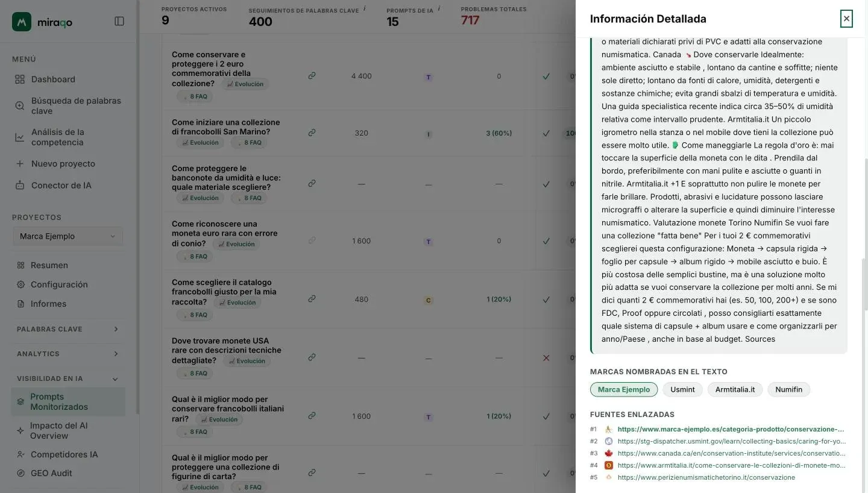Open the Resumen page
This screenshot has height=493, width=868.
(x=68, y=265)
